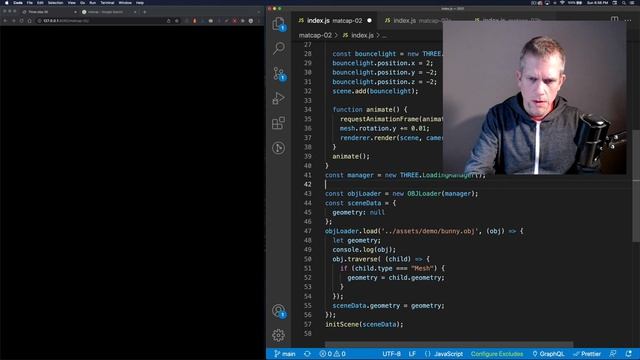Open the Selection menu

click(x=55, y=2)
